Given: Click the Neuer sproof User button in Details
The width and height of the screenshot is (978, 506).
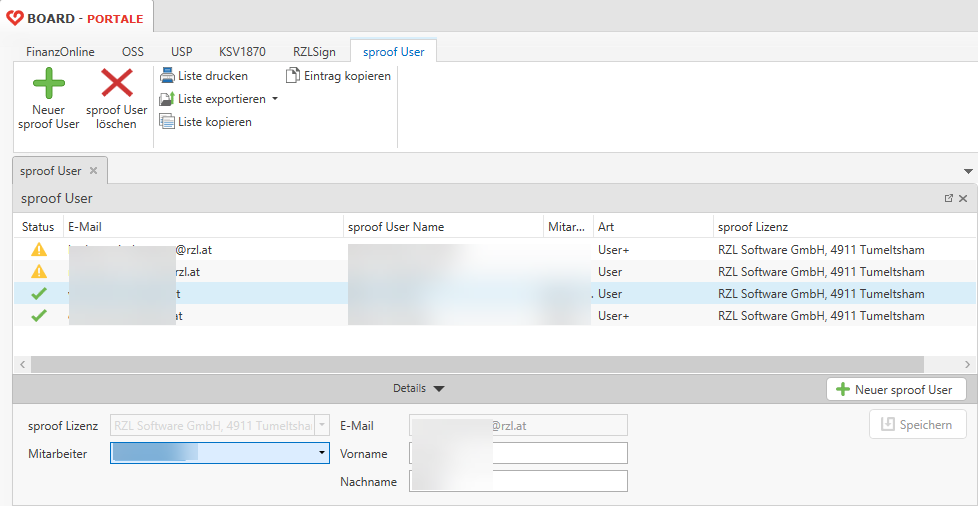Looking at the screenshot, I should click(896, 389).
